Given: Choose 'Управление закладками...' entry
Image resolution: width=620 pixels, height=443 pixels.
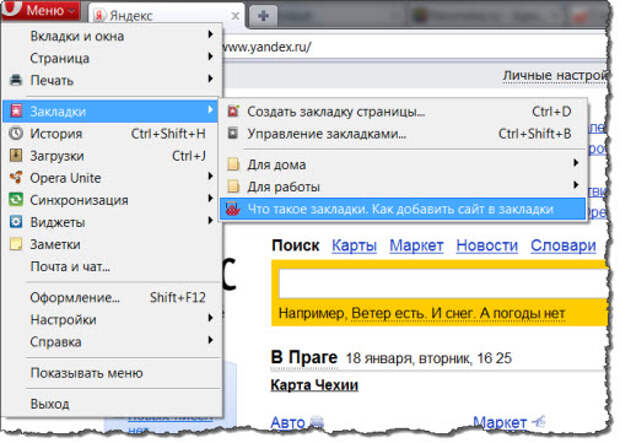Looking at the screenshot, I should pyautogui.click(x=403, y=134).
